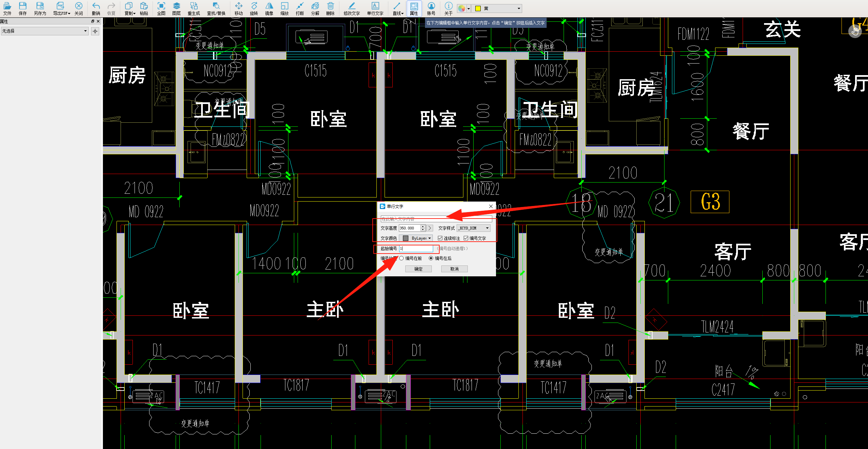Toggle the 属性 (Properties) panel button
Image resolution: width=868 pixels, height=449 pixels.
coord(414,8)
